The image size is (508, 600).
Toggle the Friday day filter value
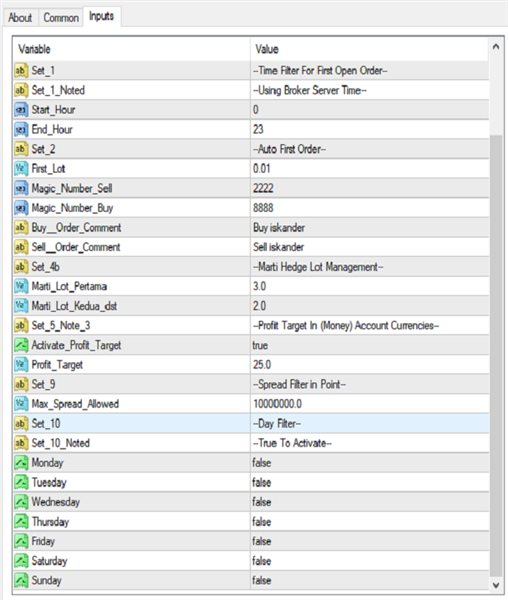370,541
